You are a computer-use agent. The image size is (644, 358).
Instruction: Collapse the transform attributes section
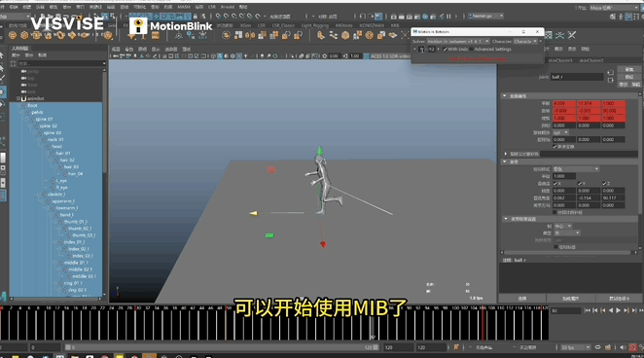point(505,96)
